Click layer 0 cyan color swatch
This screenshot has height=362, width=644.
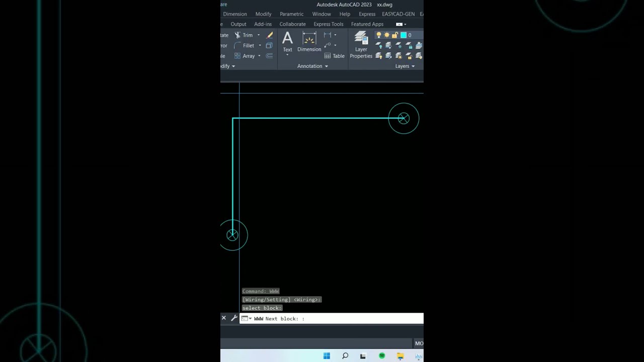[403, 35]
